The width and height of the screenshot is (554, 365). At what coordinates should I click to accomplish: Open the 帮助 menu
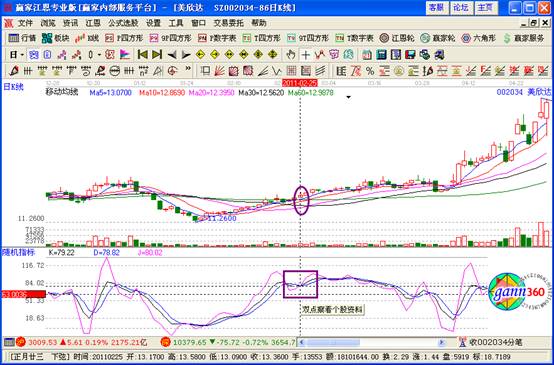pos(259,23)
